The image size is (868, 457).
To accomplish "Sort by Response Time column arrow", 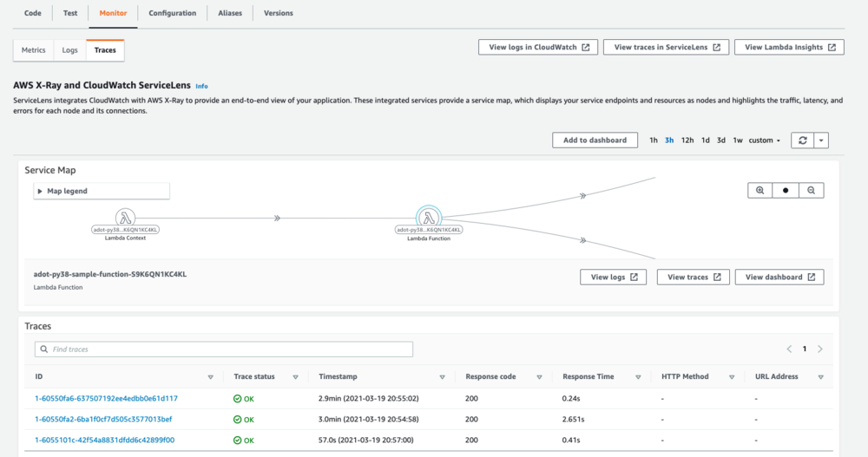I will click(638, 377).
